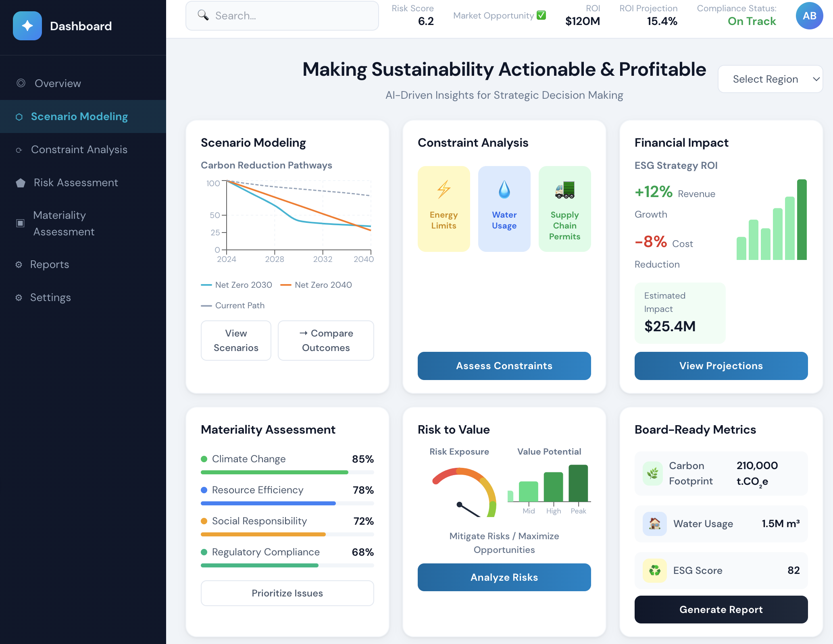Screen dimensions: 833x644
Task: Click the house icon beside Water Usage metric
Action: (654, 524)
